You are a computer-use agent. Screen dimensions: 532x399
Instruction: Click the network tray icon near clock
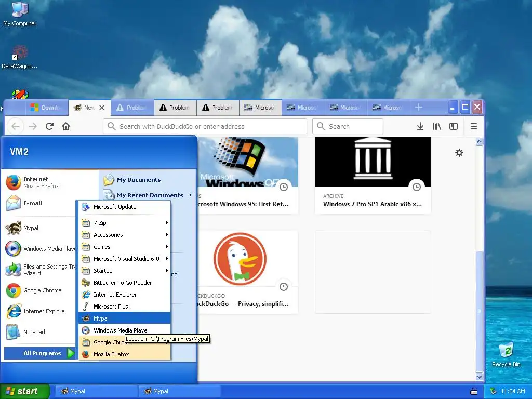pos(494,391)
